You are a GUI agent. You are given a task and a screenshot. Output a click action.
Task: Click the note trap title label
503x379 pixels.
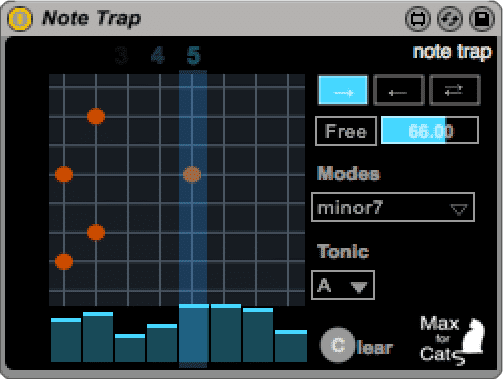452,52
